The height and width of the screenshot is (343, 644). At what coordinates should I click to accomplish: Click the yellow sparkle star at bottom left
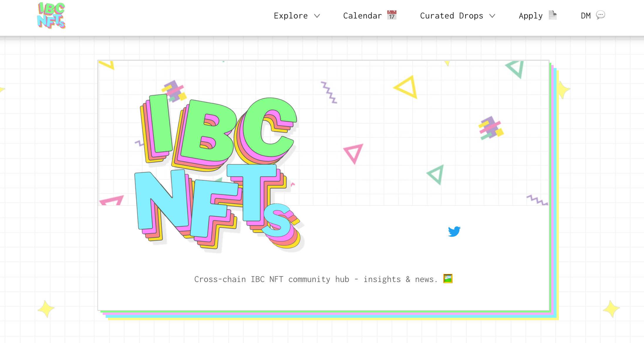click(46, 309)
